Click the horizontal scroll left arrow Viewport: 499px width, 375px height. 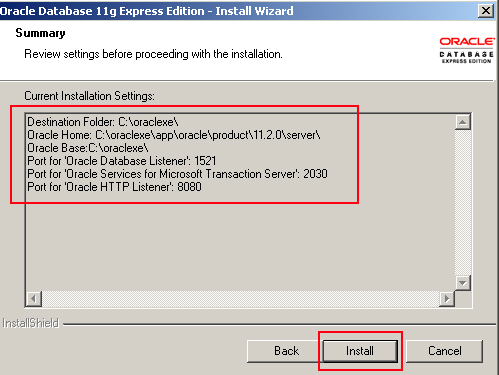pos(34,299)
